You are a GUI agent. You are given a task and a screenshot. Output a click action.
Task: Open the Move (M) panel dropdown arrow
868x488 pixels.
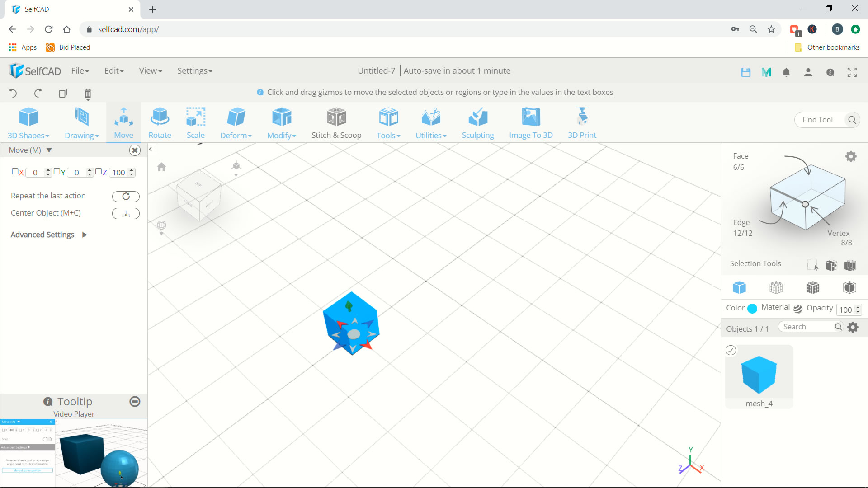[x=49, y=150]
